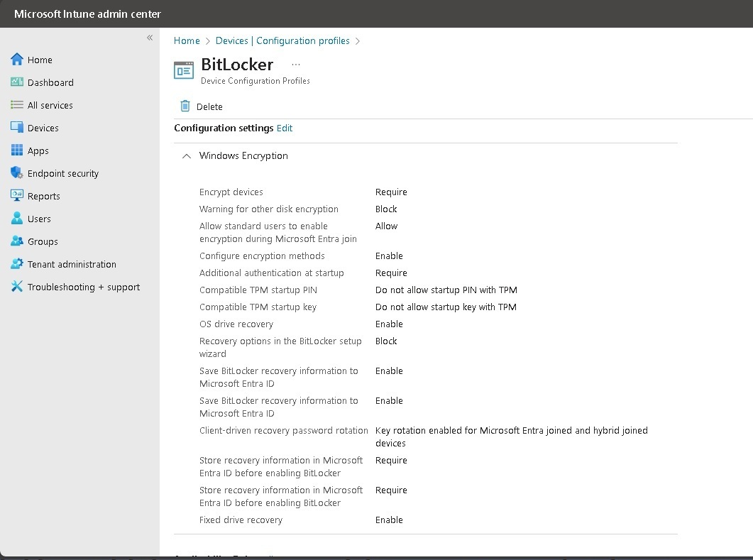This screenshot has width=753, height=560.
Task: Open All services
Action: [48, 105]
